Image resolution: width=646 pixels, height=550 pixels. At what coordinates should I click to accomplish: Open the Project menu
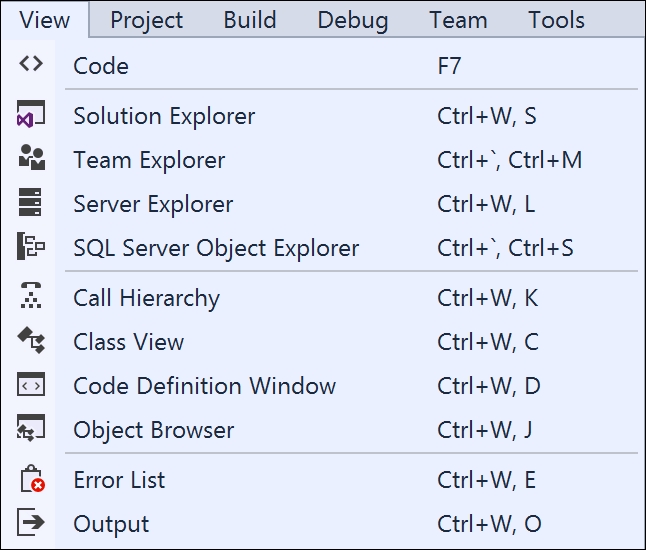[146, 20]
